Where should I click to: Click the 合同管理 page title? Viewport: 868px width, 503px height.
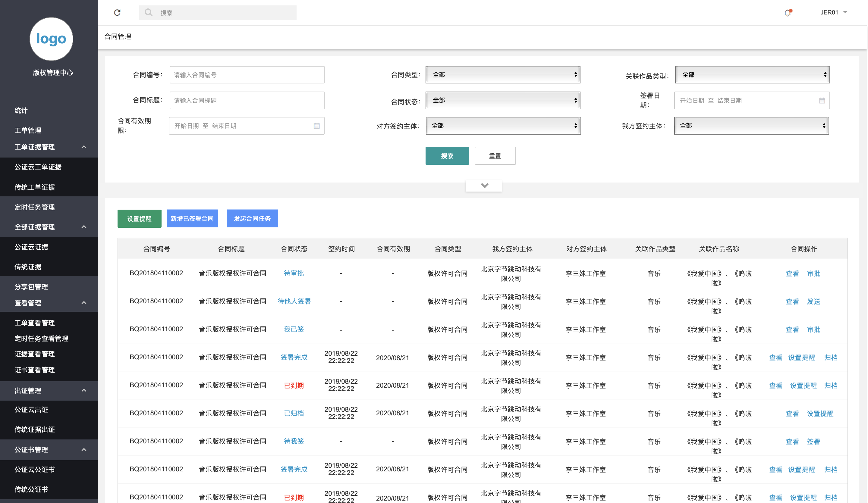[118, 36]
